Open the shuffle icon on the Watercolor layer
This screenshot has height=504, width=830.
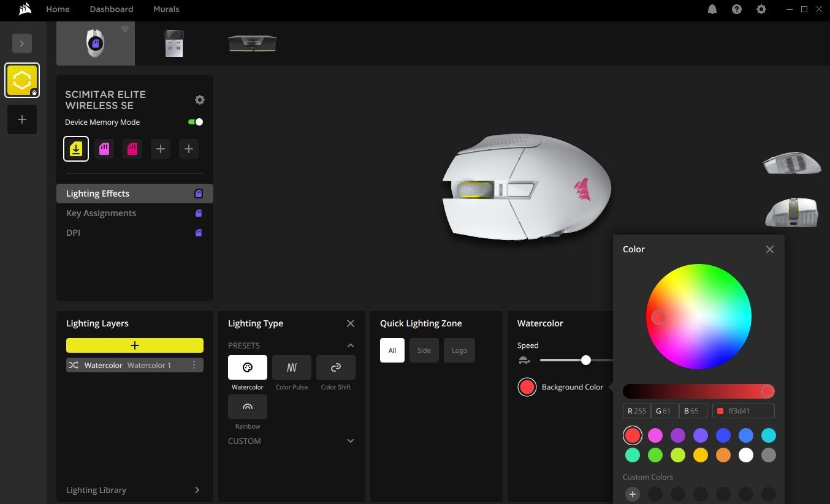[73, 365]
